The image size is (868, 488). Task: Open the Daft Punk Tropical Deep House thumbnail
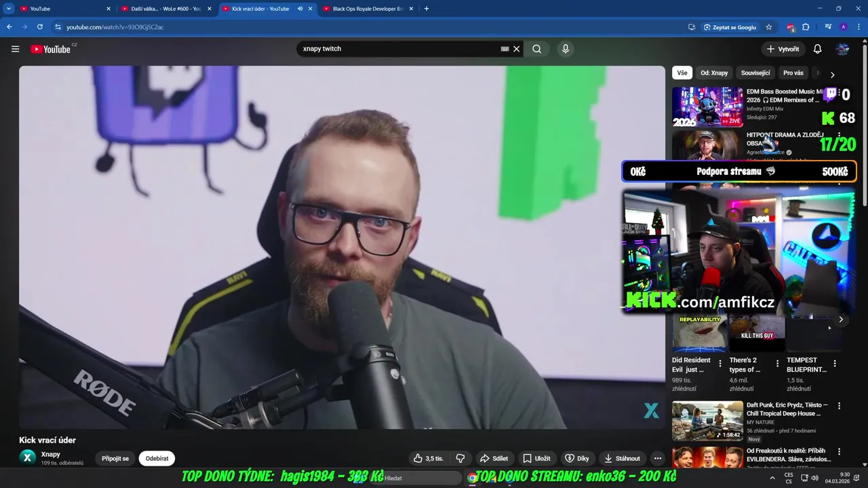tap(707, 421)
